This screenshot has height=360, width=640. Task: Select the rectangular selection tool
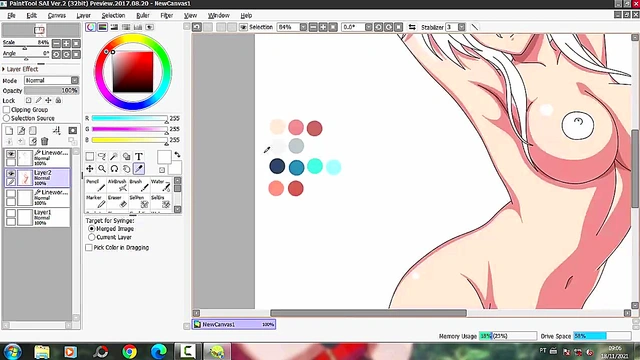coord(90,156)
